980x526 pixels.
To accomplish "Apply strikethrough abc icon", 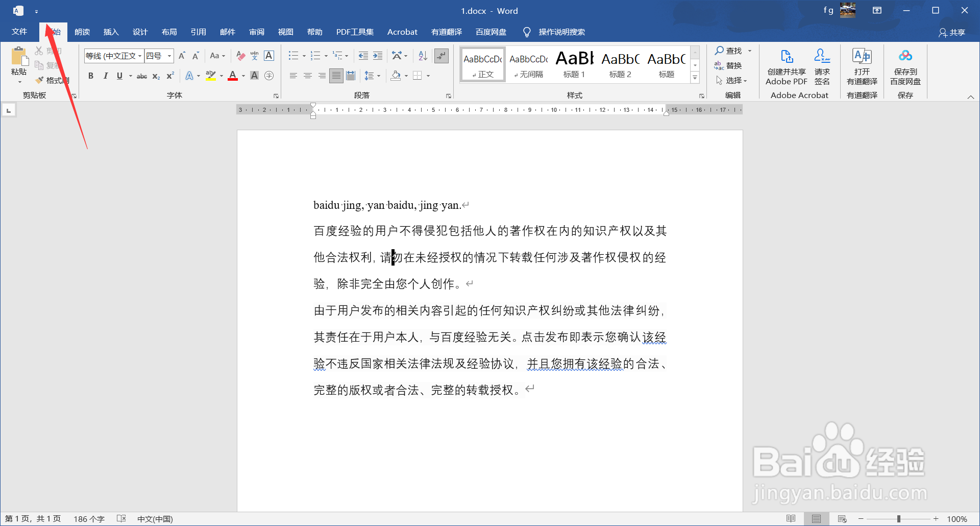I will click(x=142, y=76).
